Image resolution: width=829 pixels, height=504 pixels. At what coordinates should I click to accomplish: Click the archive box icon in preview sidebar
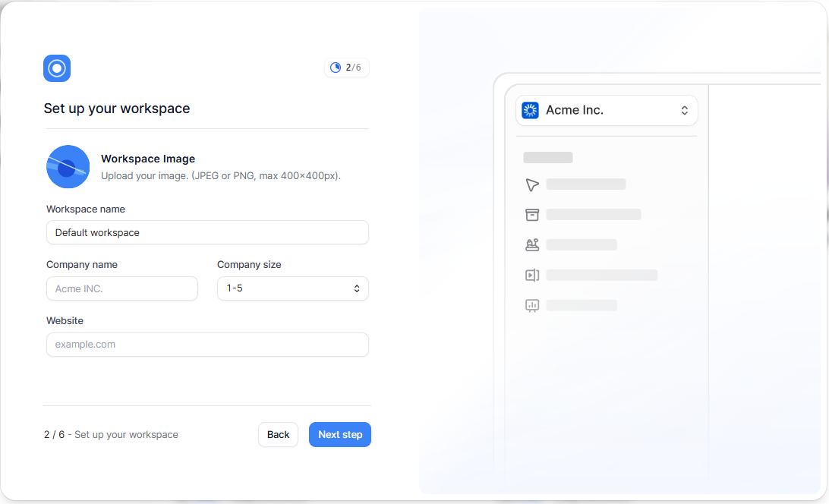point(532,215)
